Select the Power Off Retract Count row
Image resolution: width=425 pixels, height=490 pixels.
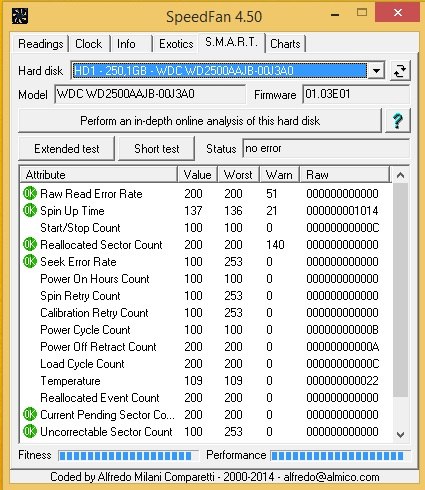(206, 347)
